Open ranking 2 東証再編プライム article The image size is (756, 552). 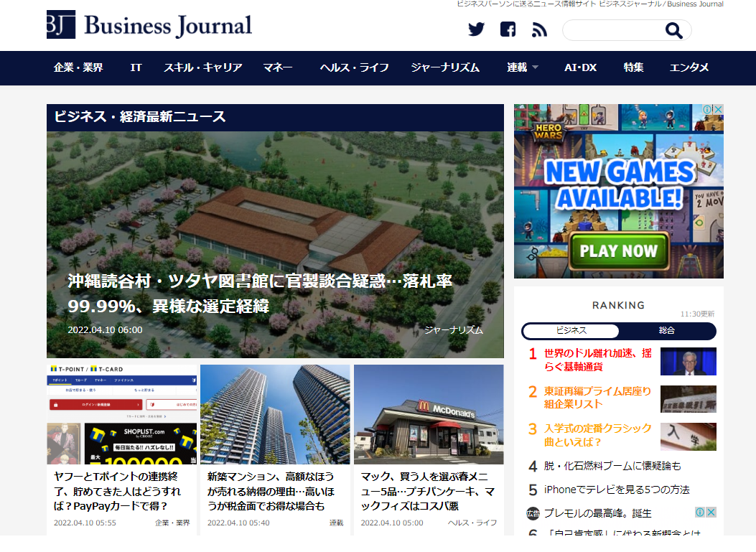[598, 398]
